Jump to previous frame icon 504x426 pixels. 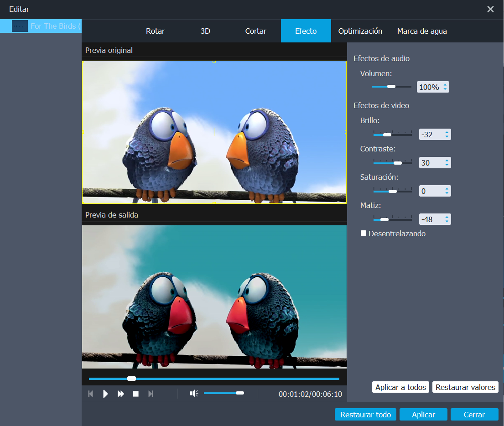pyautogui.click(x=91, y=394)
